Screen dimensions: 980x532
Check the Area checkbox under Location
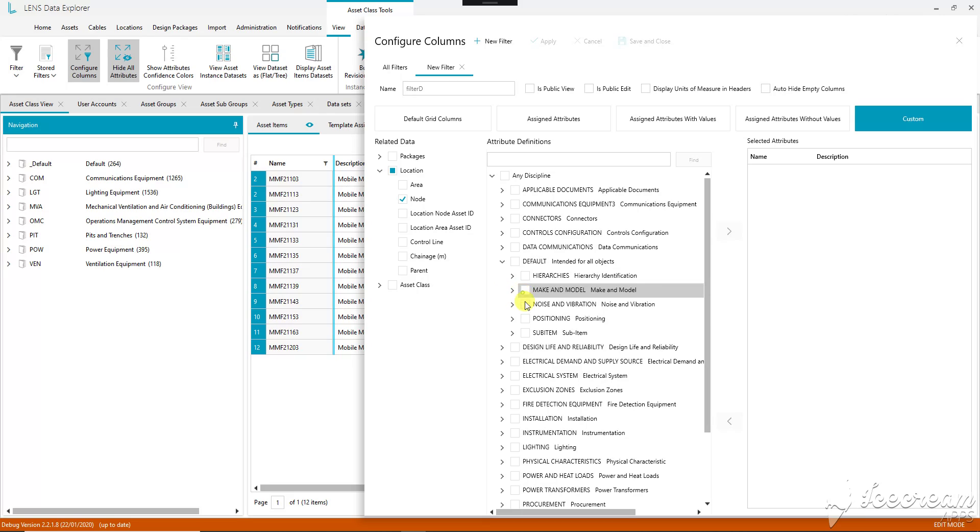click(403, 185)
